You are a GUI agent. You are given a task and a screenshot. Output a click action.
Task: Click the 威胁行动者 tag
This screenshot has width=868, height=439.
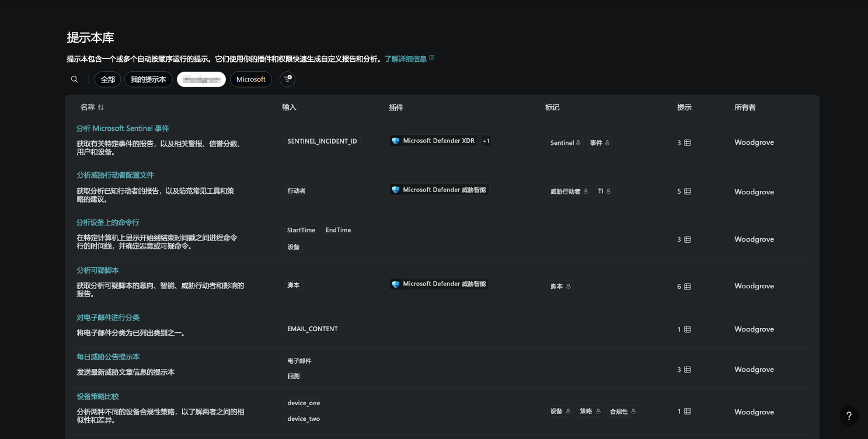pos(569,191)
